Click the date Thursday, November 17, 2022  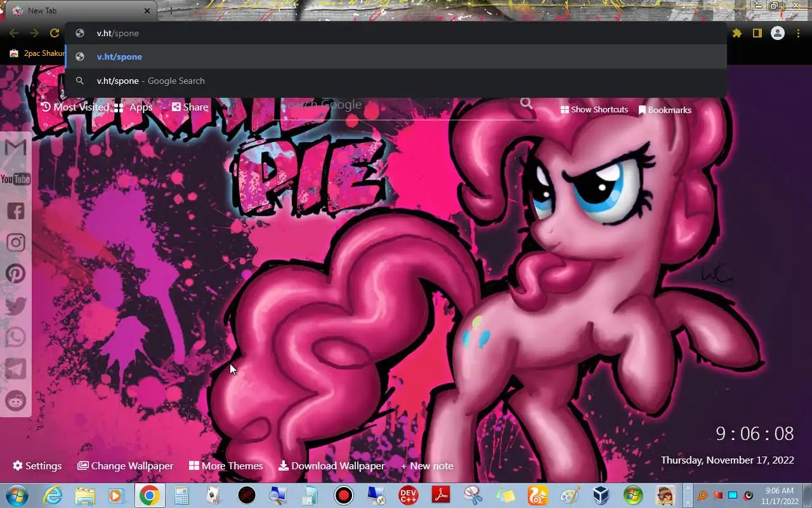click(x=728, y=460)
